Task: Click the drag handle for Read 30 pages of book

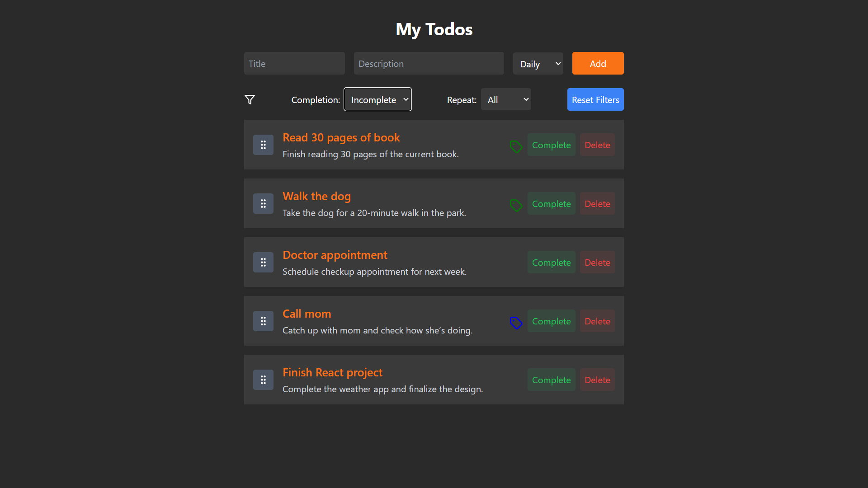Action: click(263, 145)
